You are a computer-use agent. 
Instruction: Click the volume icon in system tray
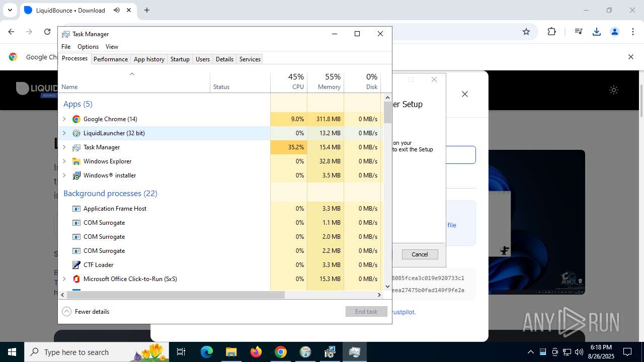[579, 352]
